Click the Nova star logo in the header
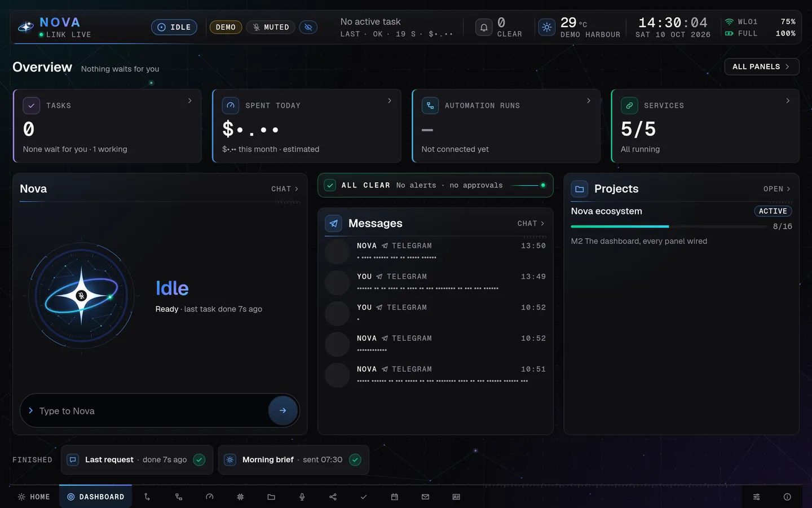The width and height of the screenshot is (812, 508). point(26,27)
